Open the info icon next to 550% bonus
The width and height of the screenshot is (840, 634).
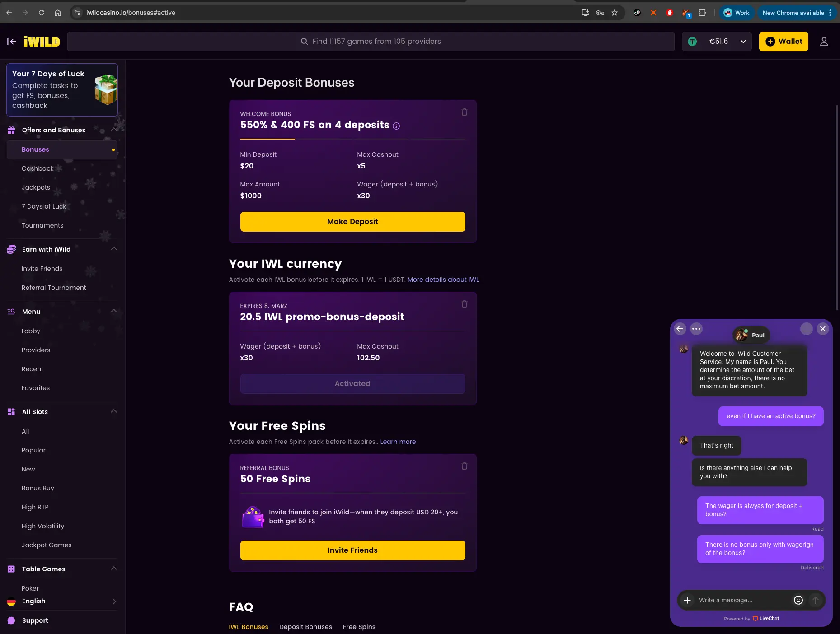[x=396, y=126]
